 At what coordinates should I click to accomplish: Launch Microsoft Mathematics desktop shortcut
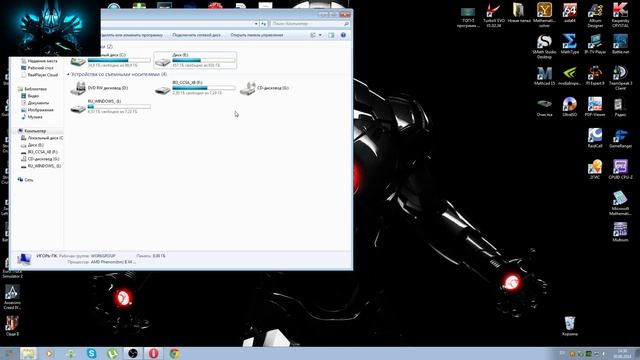click(620, 203)
